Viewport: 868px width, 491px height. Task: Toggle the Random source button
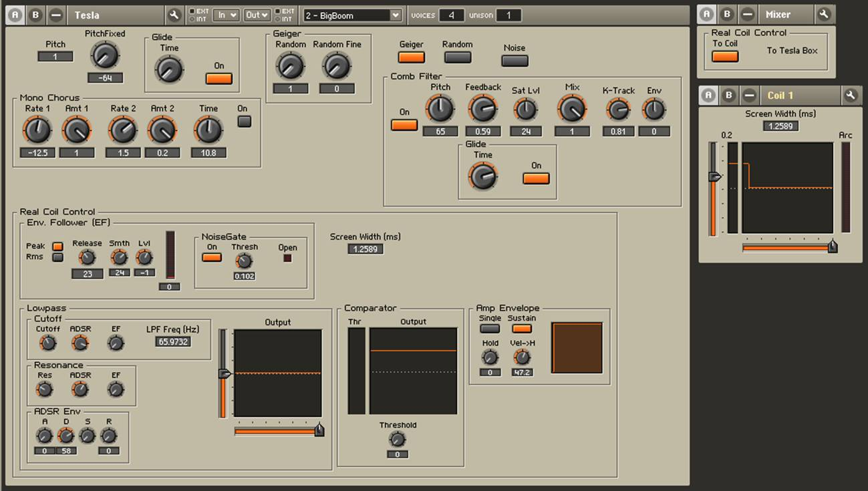(457, 57)
